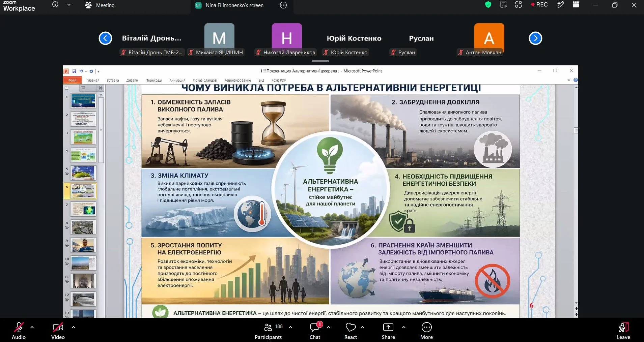Screen dimensions: 644x342
Task: Click the Share screen button
Action: 388,331
